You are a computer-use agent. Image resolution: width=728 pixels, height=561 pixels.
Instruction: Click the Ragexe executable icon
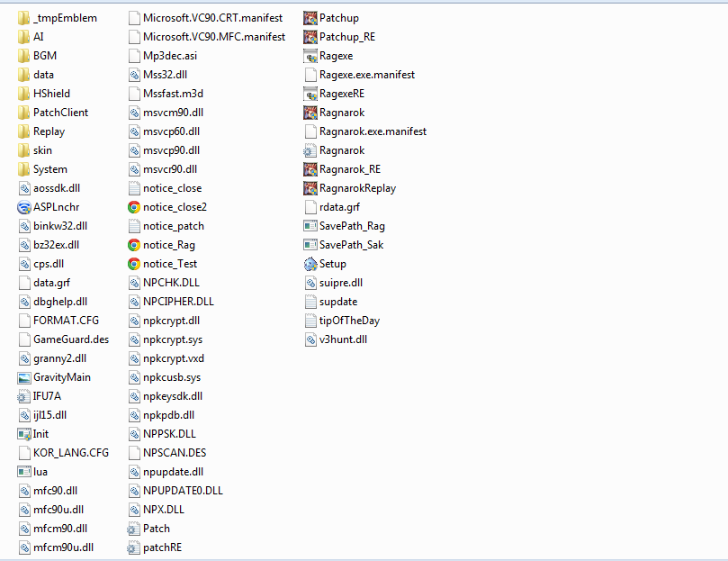310,56
